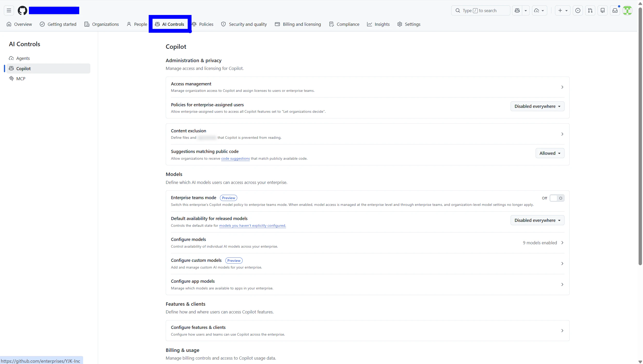
Task: Click the Content exclusion chevron arrow
Action: [x=562, y=134]
